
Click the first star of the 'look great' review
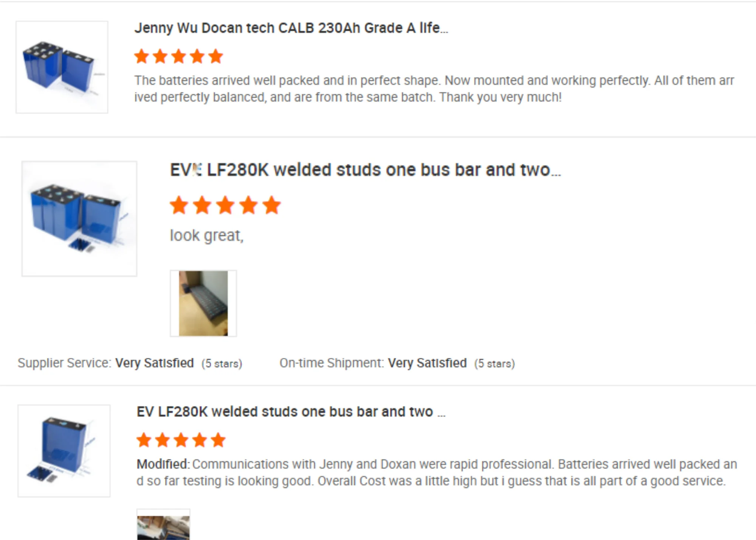pos(179,205)
